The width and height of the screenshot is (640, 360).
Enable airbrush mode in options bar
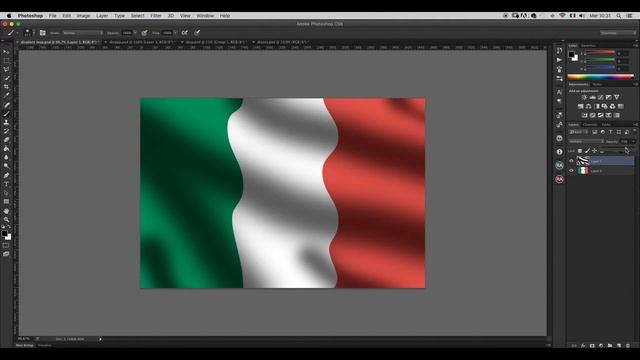point(184,33)
